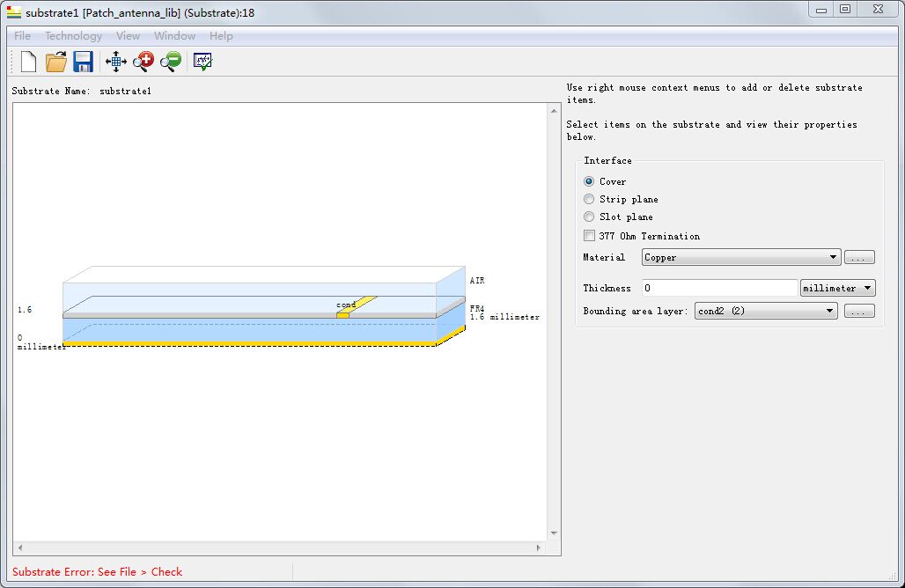Click the vertical scrollbar down arrow
This screenshot has height=588, width=905.
pos(554,533)
